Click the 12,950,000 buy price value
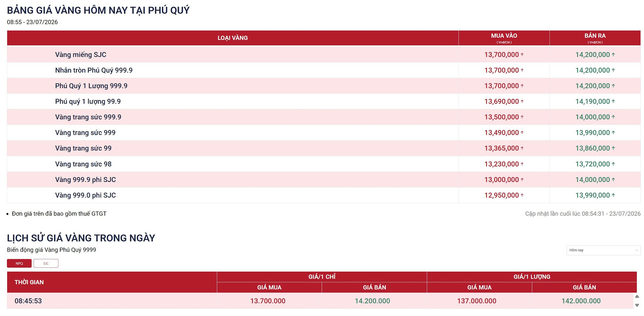Image resolution: width=644 pixels, height=316 pixels. coord(501,195)
